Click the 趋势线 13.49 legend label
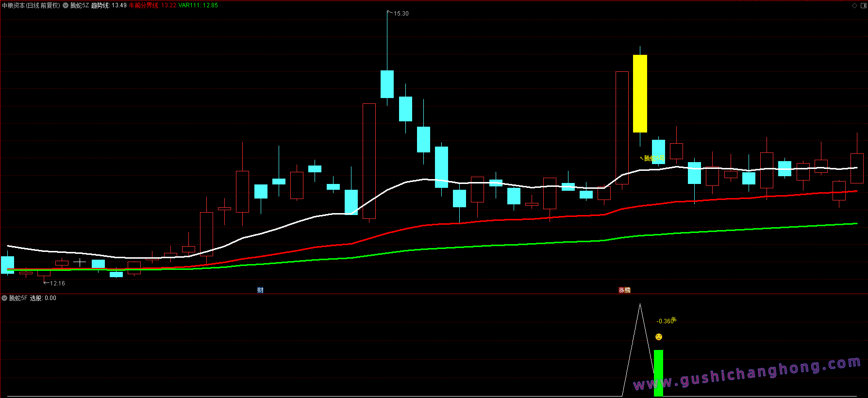Screen dimensions: 868x398 pos(109,5)
